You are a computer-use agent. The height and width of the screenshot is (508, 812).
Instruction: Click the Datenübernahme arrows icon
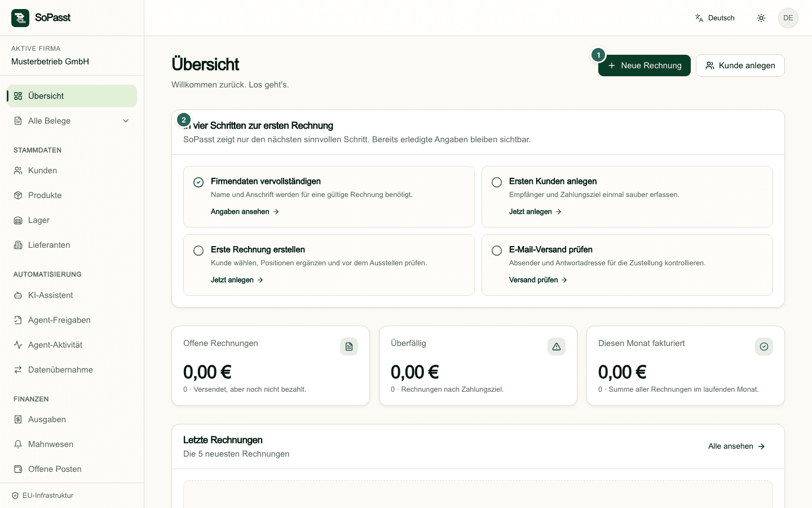(x=18, y=370)
